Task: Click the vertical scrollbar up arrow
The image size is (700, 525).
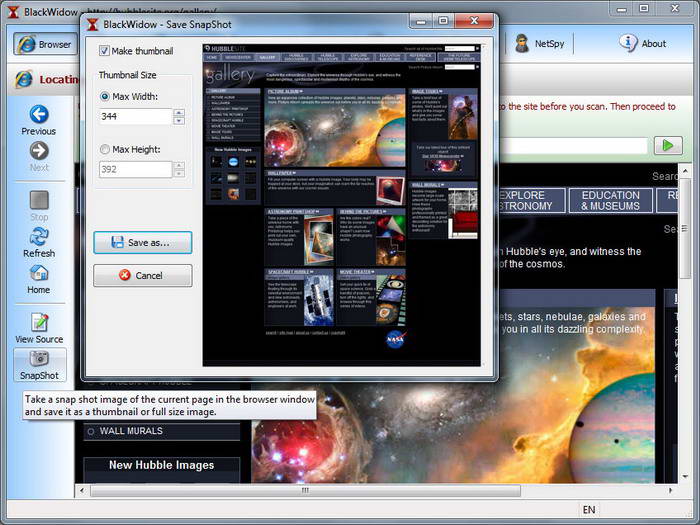Action: [685, 171]
